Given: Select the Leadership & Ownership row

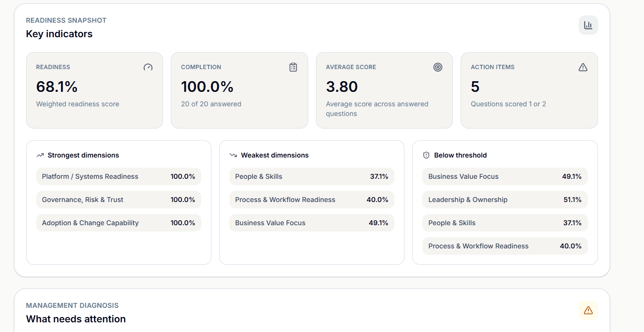Looking at the screenshot, I should (505, 200).
